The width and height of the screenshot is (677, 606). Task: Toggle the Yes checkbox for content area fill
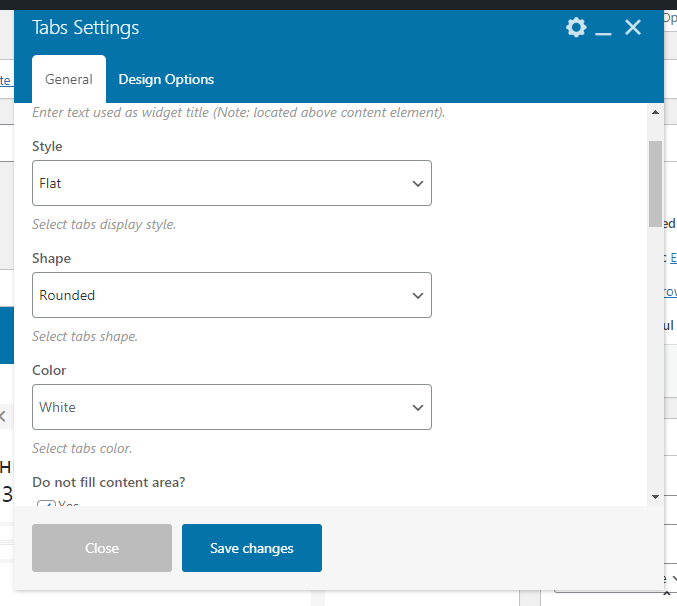[46, 503]
